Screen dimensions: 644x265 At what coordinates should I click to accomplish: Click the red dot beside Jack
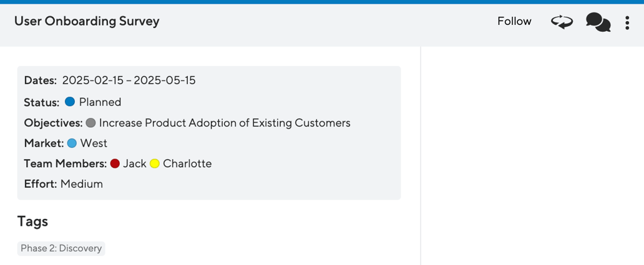(x=115, y=164)
